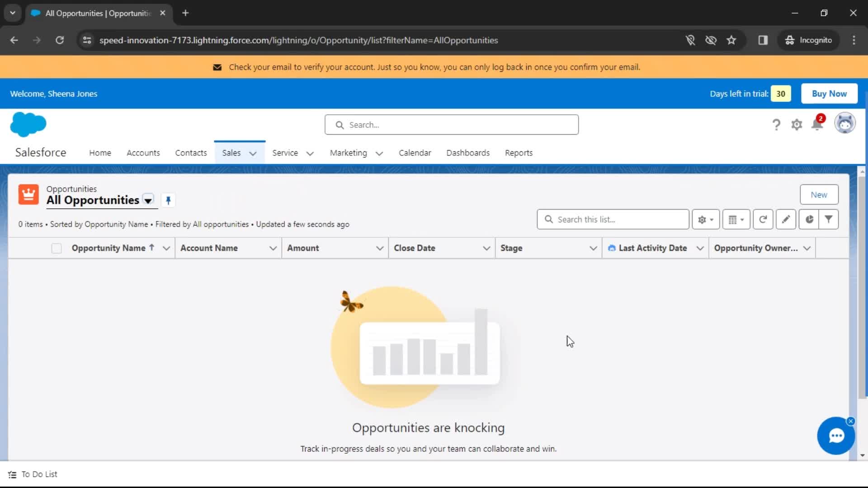Open the list view controls gear dropdown
The height and width of the screenshot is (488, 868).
(x=706, y=219)
